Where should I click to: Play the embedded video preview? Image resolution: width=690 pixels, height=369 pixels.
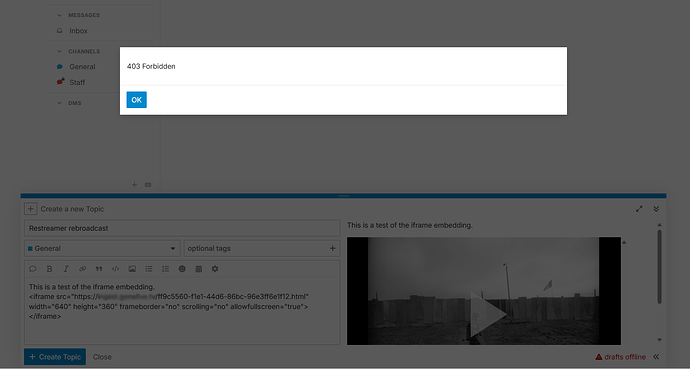click(x=488, y=314)
